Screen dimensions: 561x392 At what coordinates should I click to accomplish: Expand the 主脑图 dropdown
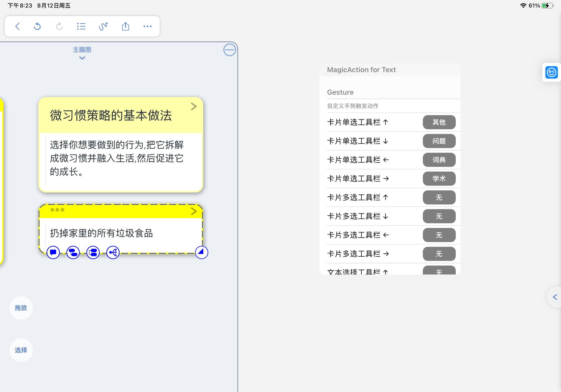click(x=82, y=53)
